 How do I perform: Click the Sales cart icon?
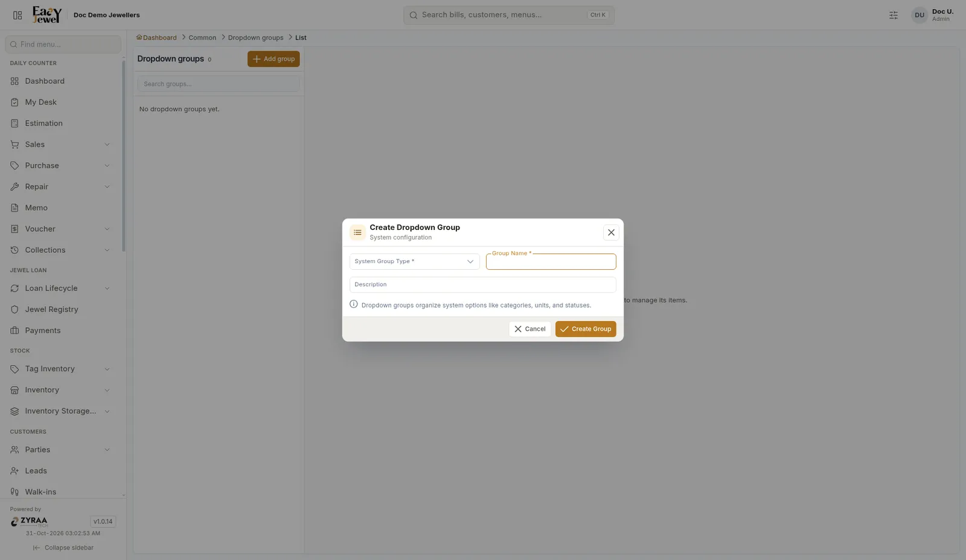coord(14,144)
